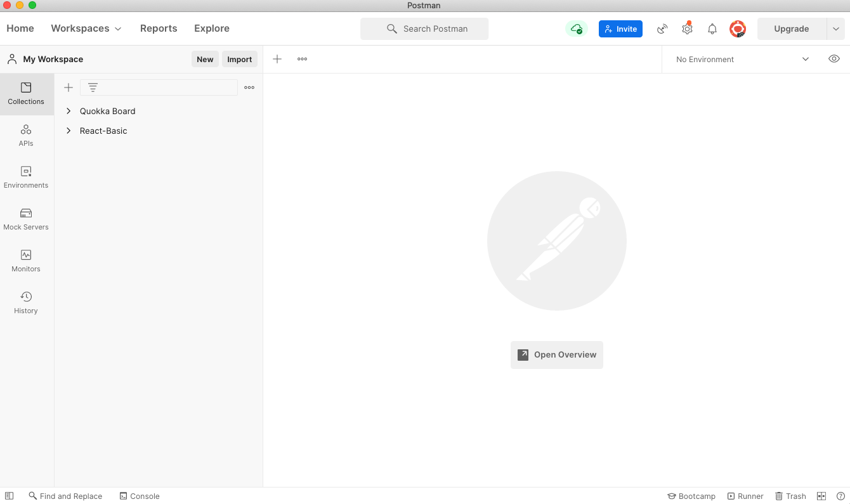This screenshot has height=504, width=850.
Task: Open the Environments sidebar section
Action: (26, 178)
